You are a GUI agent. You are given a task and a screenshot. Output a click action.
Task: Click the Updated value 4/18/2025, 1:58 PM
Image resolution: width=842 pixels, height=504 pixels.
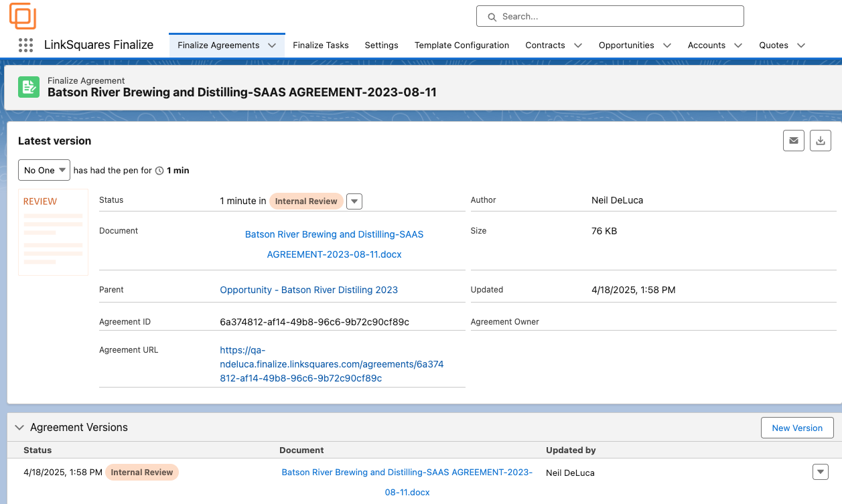633,290
